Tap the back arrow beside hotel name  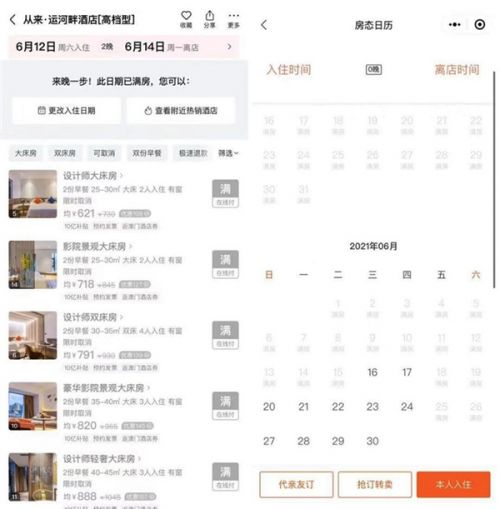13,20
